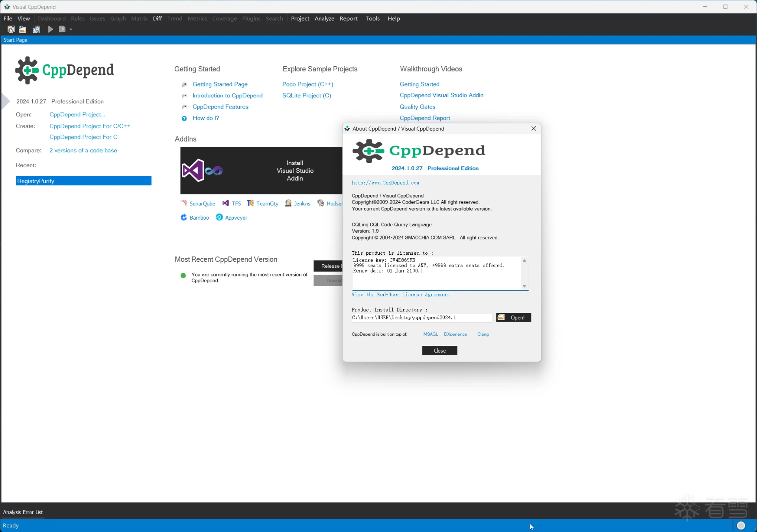
Task: Compare 2 versions of a code base
Action: coord(83,150)
